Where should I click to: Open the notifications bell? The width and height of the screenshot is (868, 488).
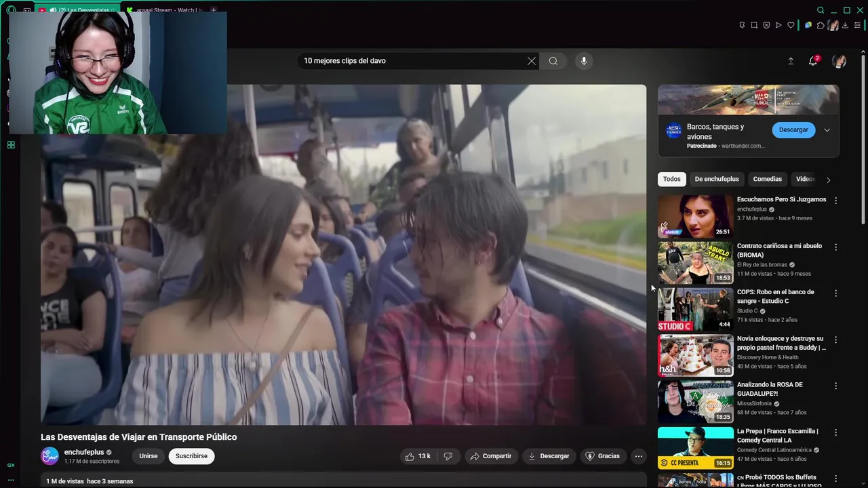point(813,61)
